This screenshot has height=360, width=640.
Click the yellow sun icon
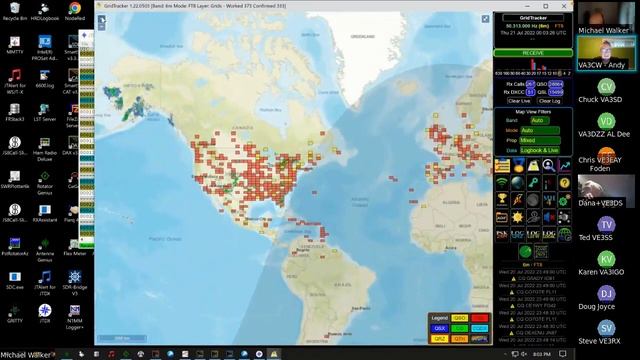pos(518,217)
